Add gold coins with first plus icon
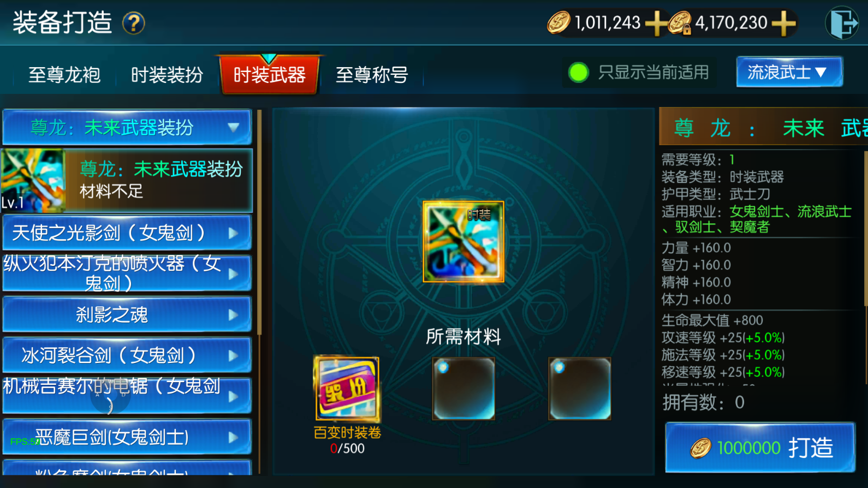This screenshot has height=488, width=868. [x=656, y=23]
